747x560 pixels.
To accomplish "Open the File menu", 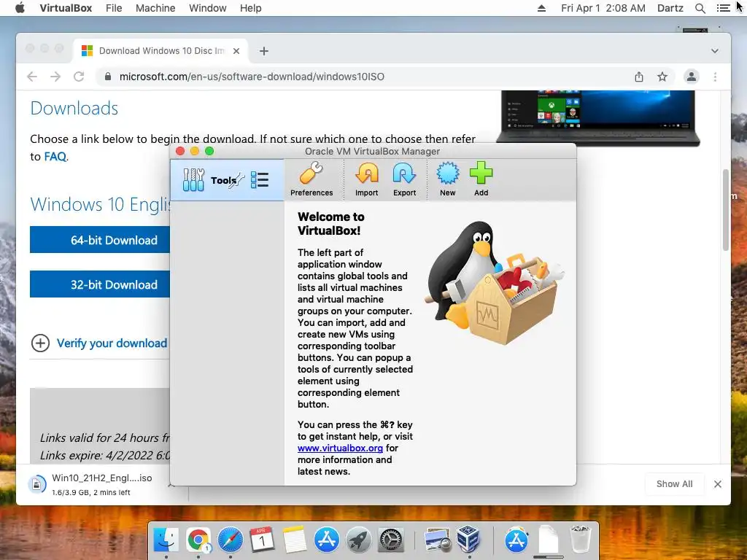I will [x=114, y=8].
